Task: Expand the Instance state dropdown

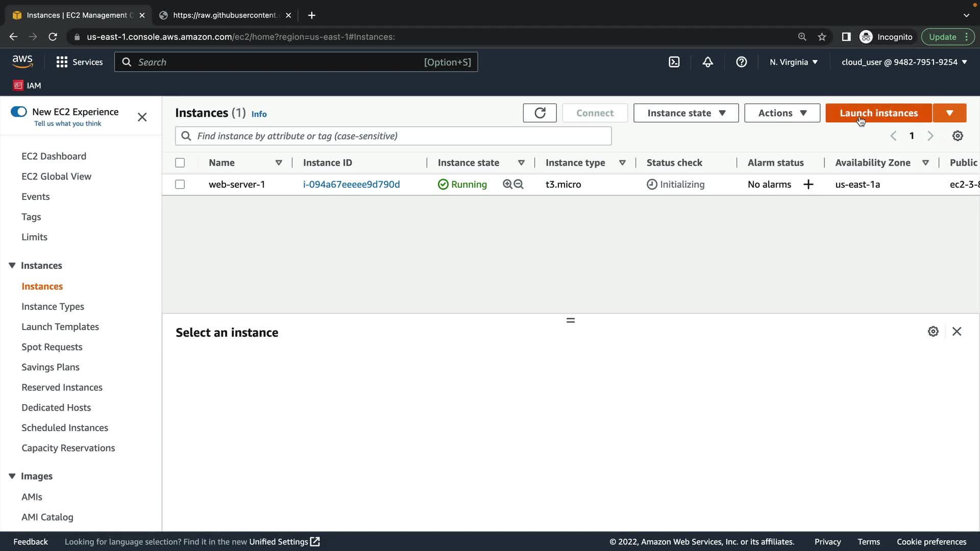Action: tap(685, 113)
